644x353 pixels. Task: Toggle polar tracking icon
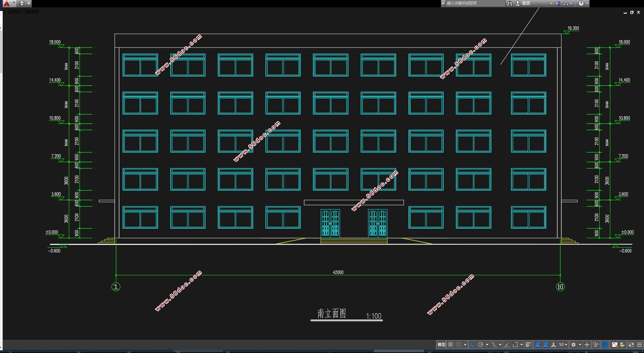[481, 345]
